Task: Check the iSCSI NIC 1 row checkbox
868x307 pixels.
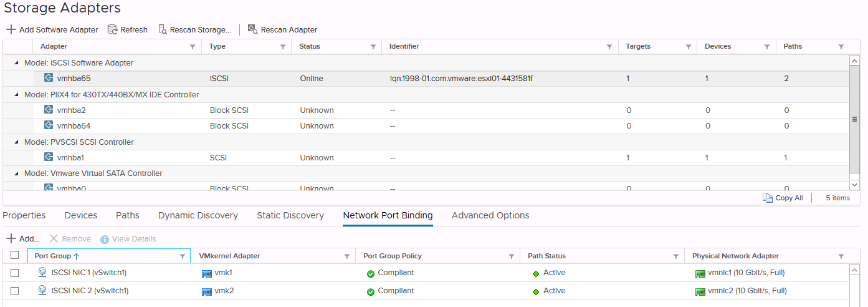Action: click(x=15, y=273)
